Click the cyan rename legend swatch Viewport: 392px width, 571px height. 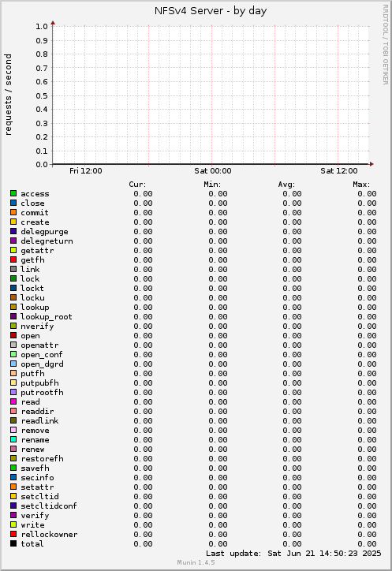click(x=13, y=439)
